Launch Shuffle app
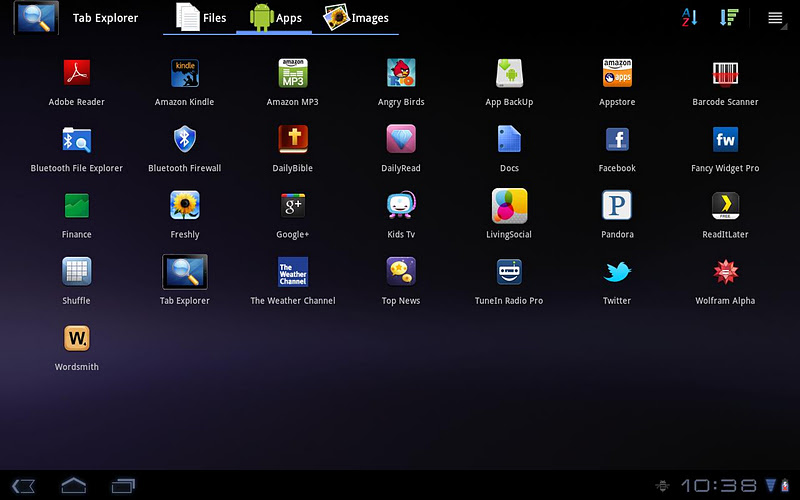Screen dimensions: 800x500 tap(77, 271)
